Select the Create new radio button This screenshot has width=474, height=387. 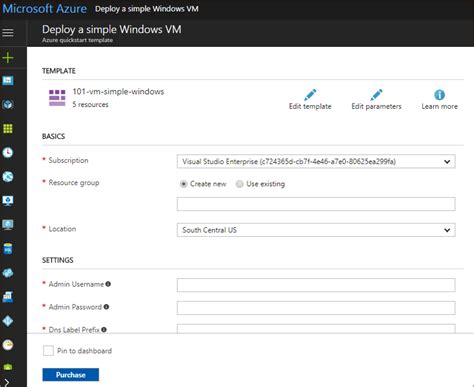(183, 184)
